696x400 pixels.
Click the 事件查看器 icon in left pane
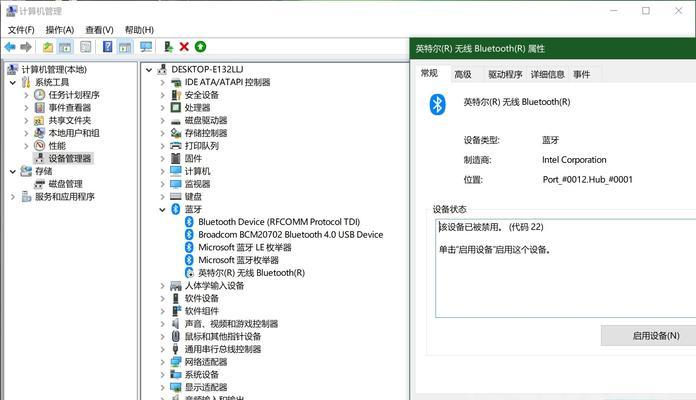(40, 107)
